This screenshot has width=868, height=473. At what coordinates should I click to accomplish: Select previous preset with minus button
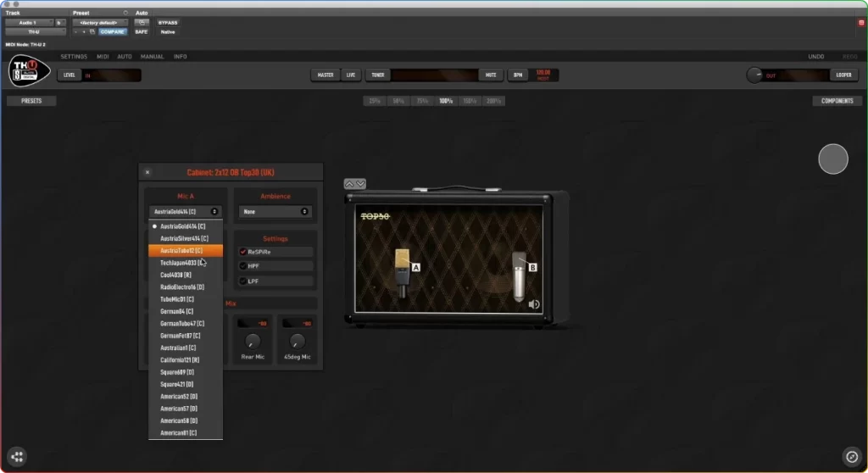(x=75, y=32)
